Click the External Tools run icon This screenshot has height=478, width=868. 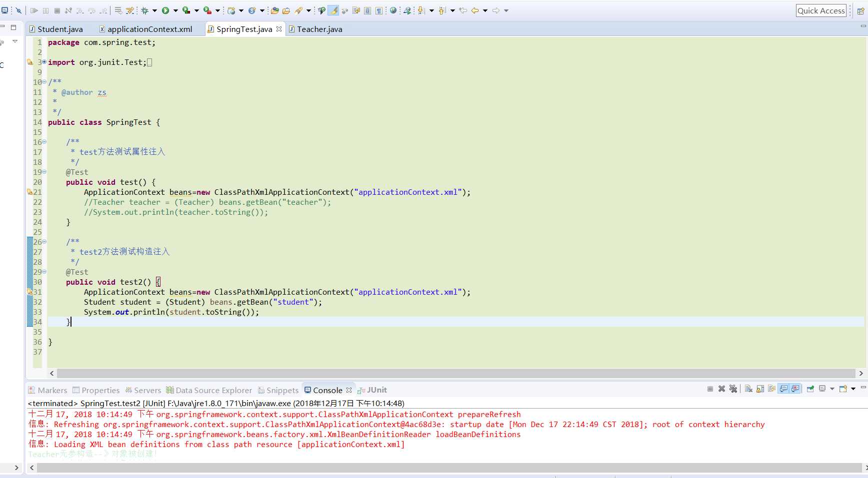point(207,10)
